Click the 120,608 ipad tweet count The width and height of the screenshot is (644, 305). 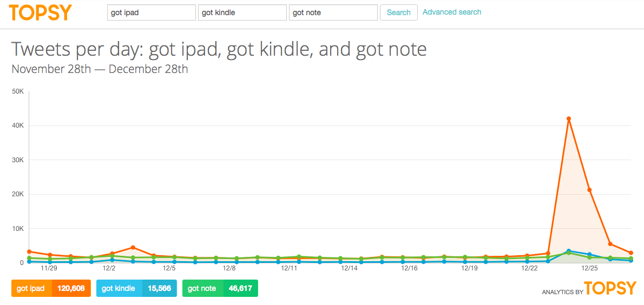pos(71,288)
